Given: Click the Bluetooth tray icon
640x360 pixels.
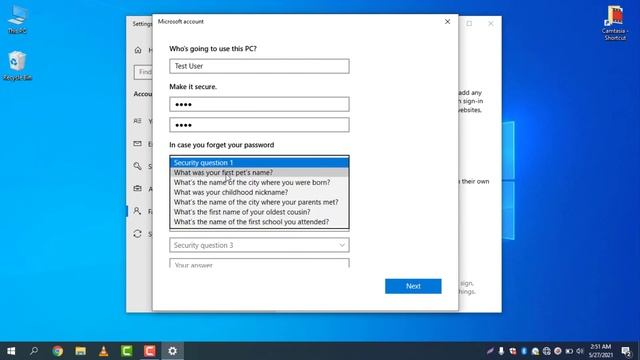Looking at the screenshot, I should (524, 351).
